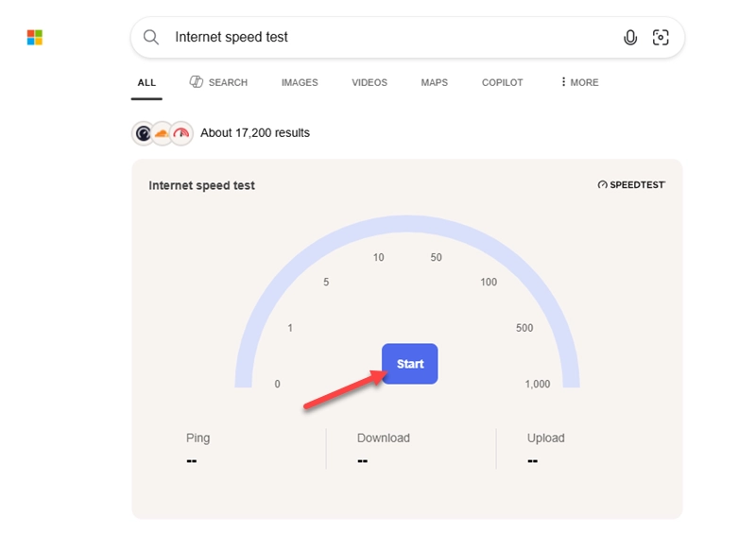
Task: Click the speed gauge arc
Action: [407, 224]
